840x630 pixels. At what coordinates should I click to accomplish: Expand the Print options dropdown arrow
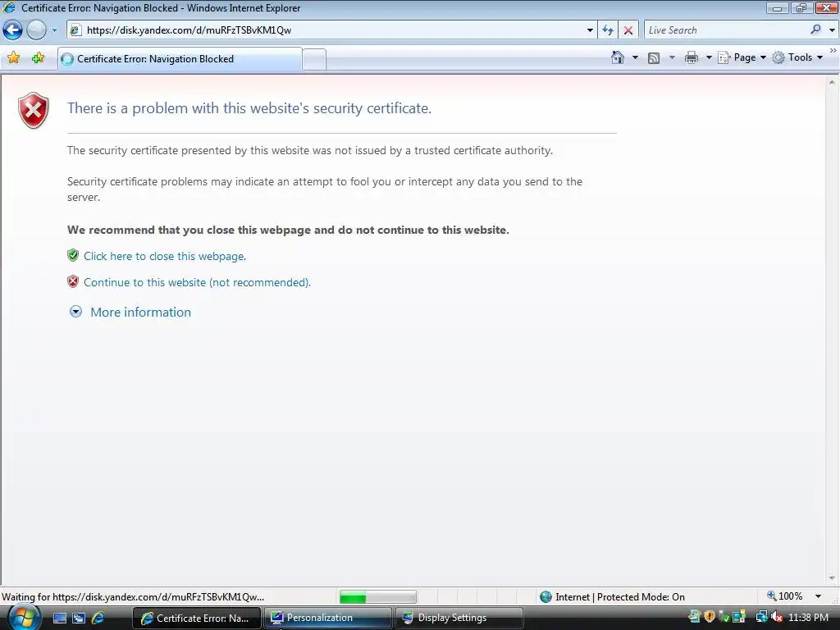708,57
